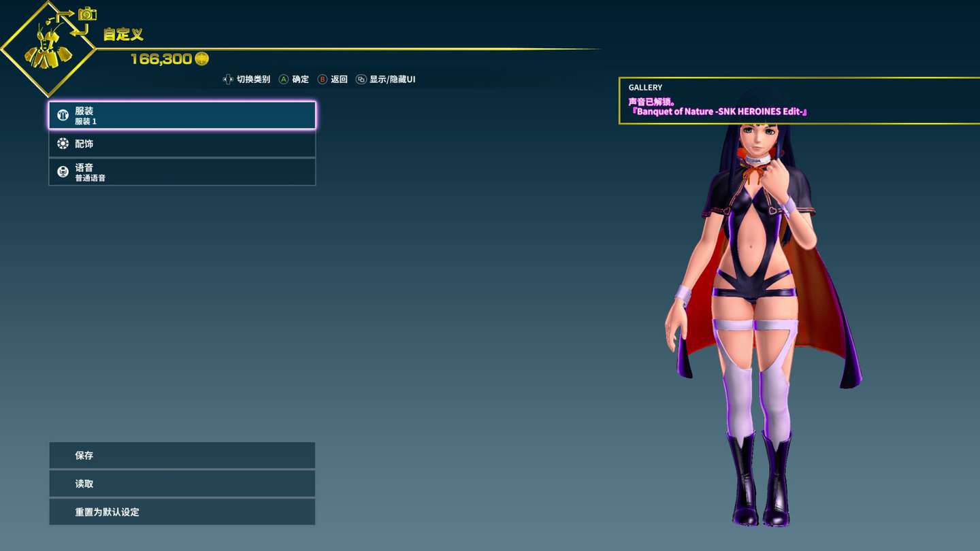Click the 返回 hint label

(339, 80)
